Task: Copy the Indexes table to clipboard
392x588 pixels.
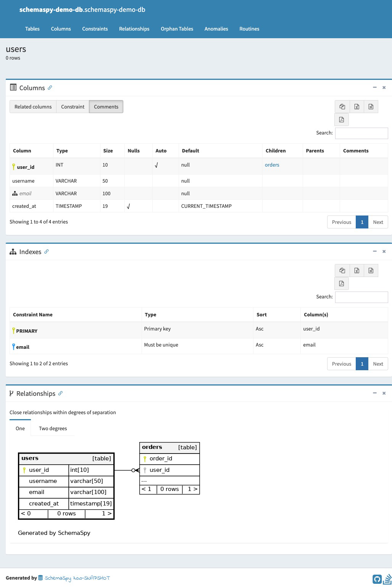Action: point(342,271)
